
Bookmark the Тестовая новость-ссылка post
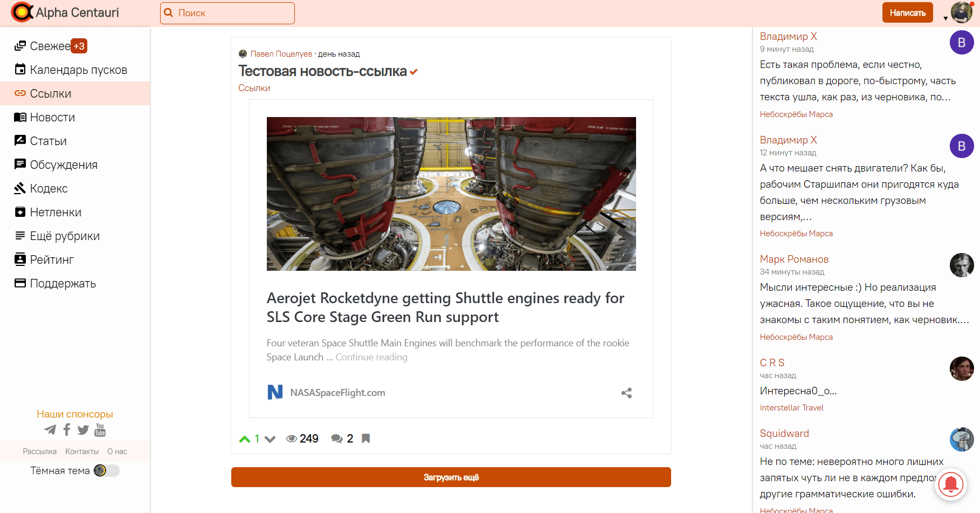tap(366, 439)
